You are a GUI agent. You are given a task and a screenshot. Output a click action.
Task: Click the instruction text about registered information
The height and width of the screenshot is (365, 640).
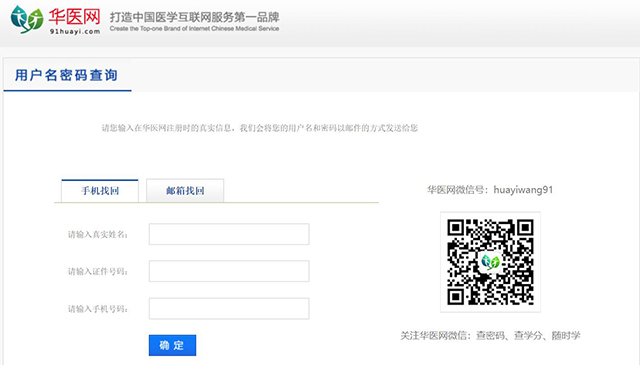260,128
